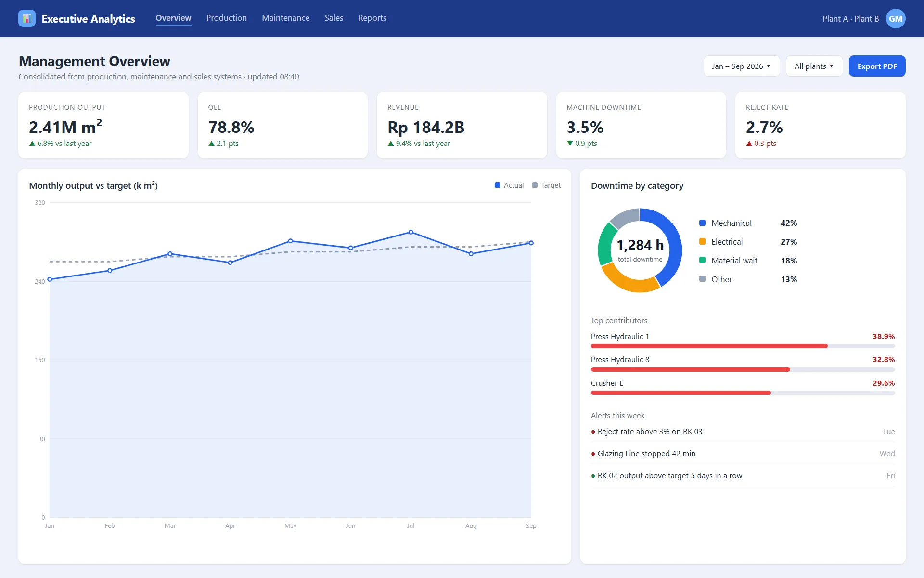The height and width of the screenshot is (578, 924).
Task: Open the GM user avatar
Action: 896,19
